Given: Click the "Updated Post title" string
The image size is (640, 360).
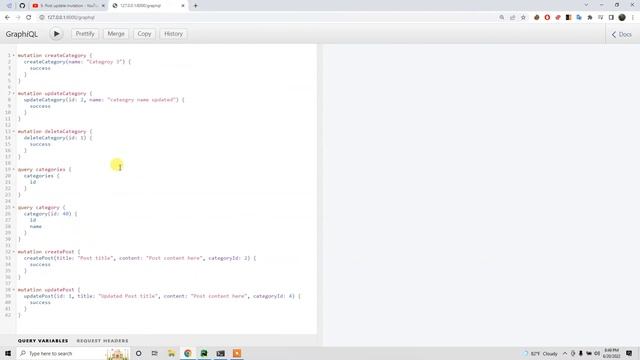Looking at the screenshot, I should tap(128, 296).
